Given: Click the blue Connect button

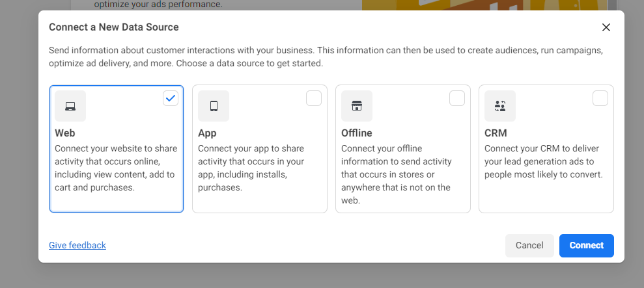Looking at the screenshot, I should 586,245.
